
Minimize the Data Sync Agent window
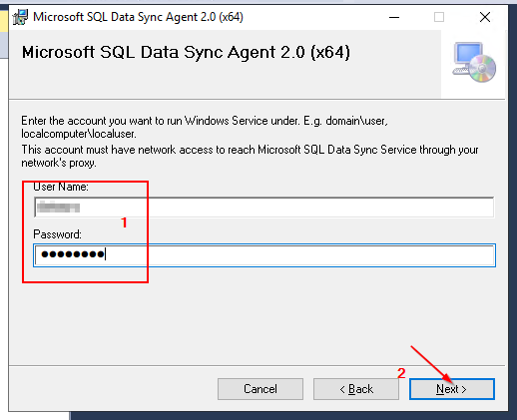pyautogui.click(x=394, y=17)
